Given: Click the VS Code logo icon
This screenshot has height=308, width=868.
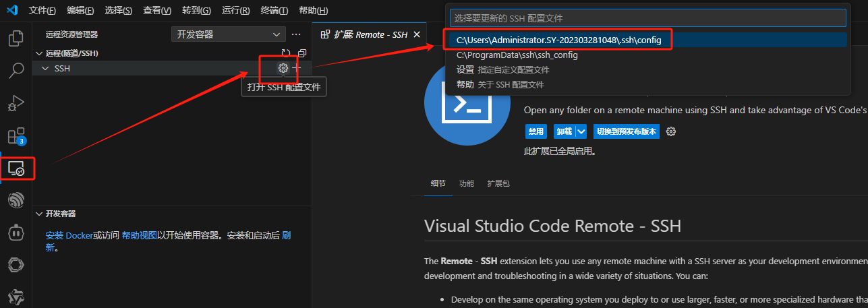Looking at the screenshot, I should pos(11,10).
